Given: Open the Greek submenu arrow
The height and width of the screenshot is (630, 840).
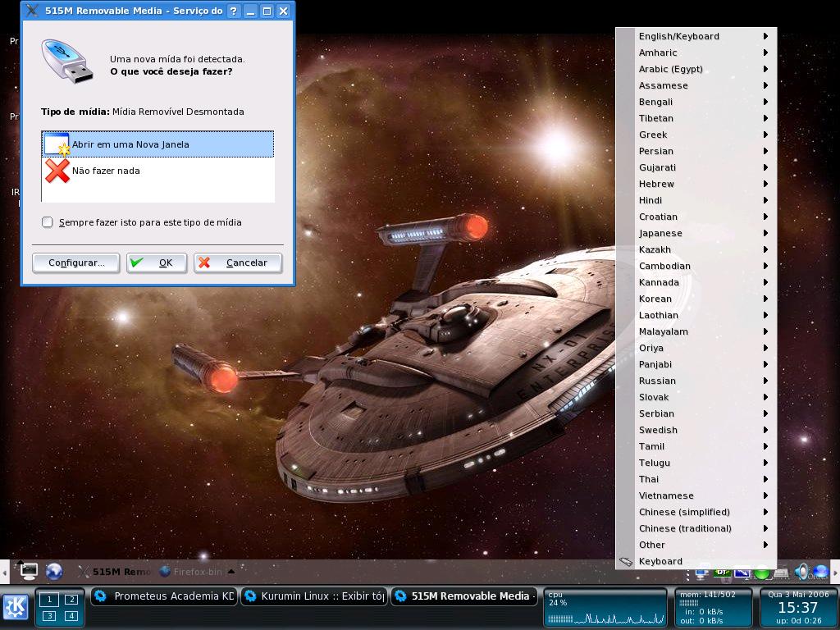Looking at the screenshot, I should (x=765, y=135).
